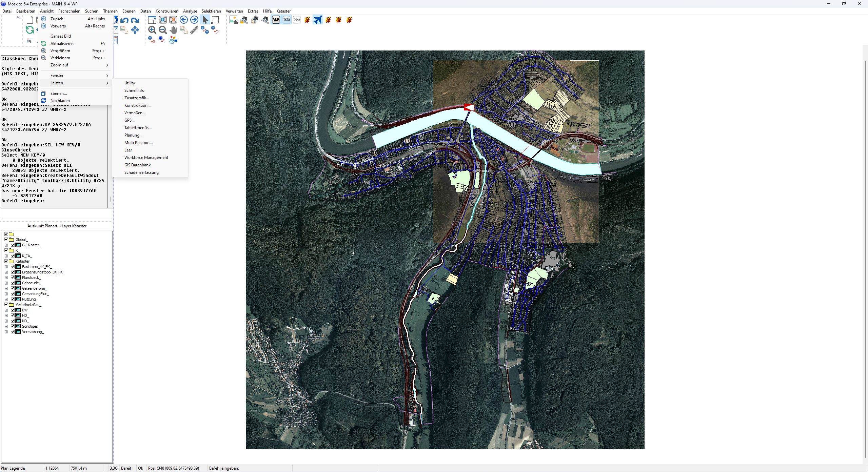The height and width of the screenshot is (472, 868).
Task: Choose Schnellinfo from Leisten submenu
Action: 134,90
